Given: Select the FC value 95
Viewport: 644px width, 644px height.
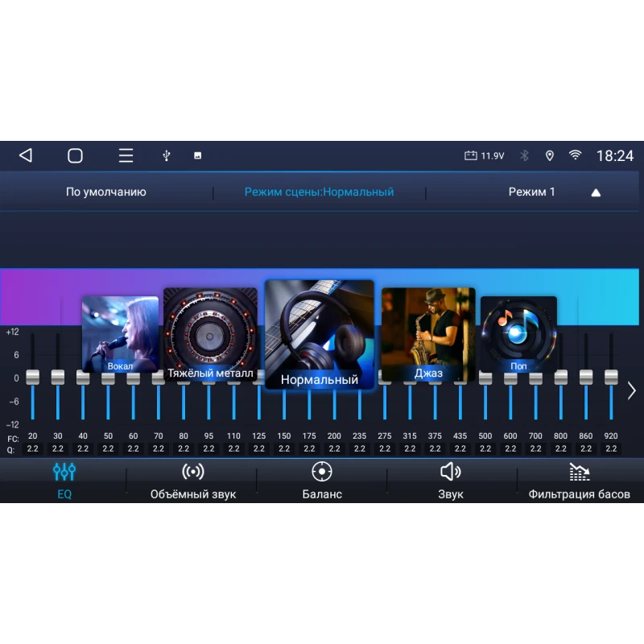Looking at the screenshot, I should (x=208, y=436).
